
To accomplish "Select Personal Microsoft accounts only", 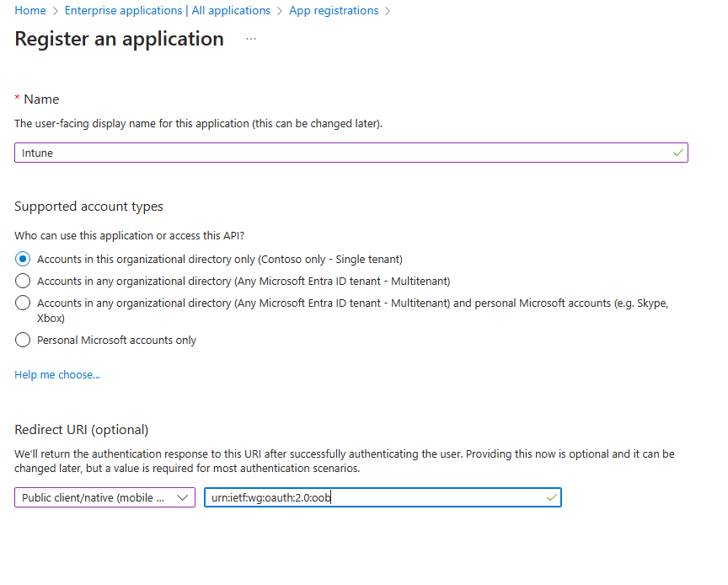I will coord(23,340).
